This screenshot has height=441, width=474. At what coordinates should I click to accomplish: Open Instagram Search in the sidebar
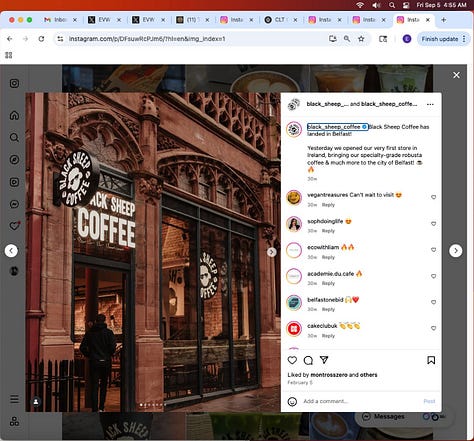(14, 137)
